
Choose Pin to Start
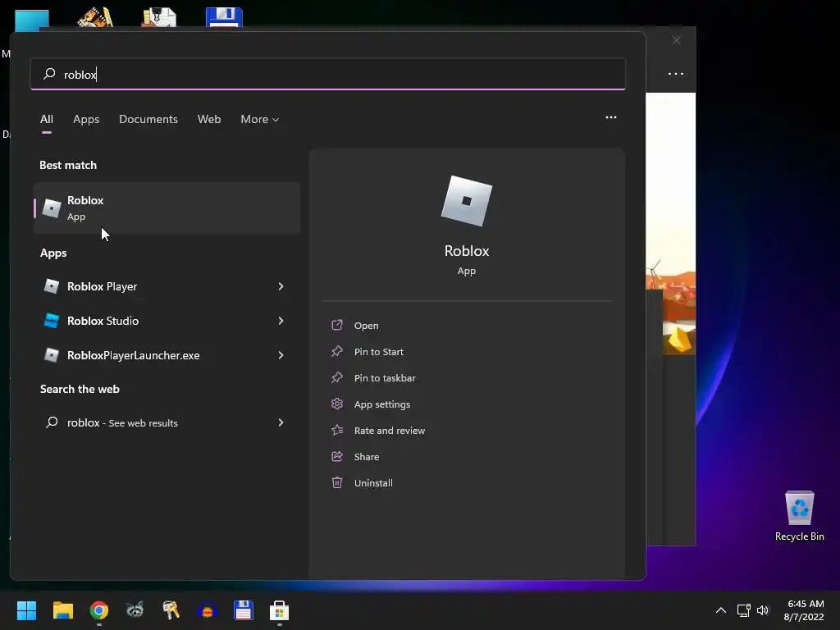coord(379,352)
